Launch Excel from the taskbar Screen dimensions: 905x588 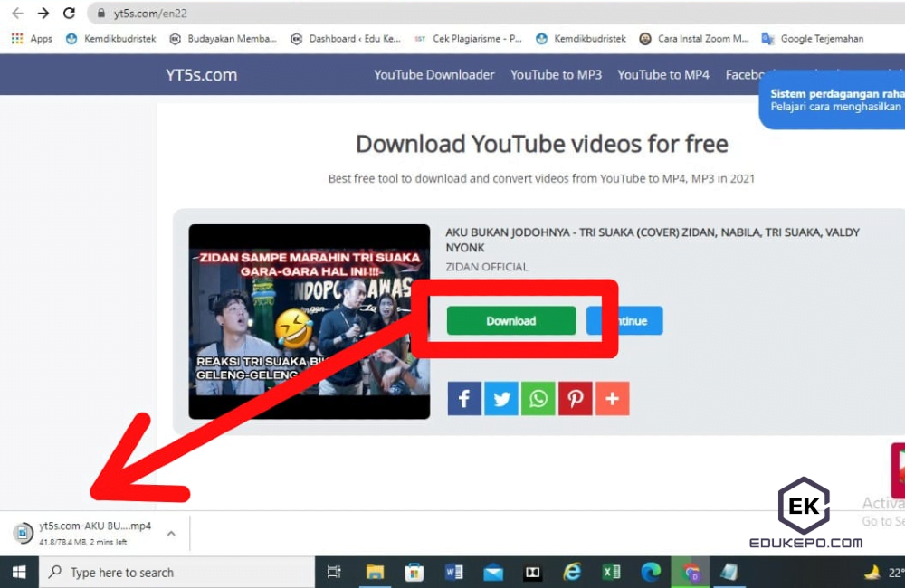(612, 572)
